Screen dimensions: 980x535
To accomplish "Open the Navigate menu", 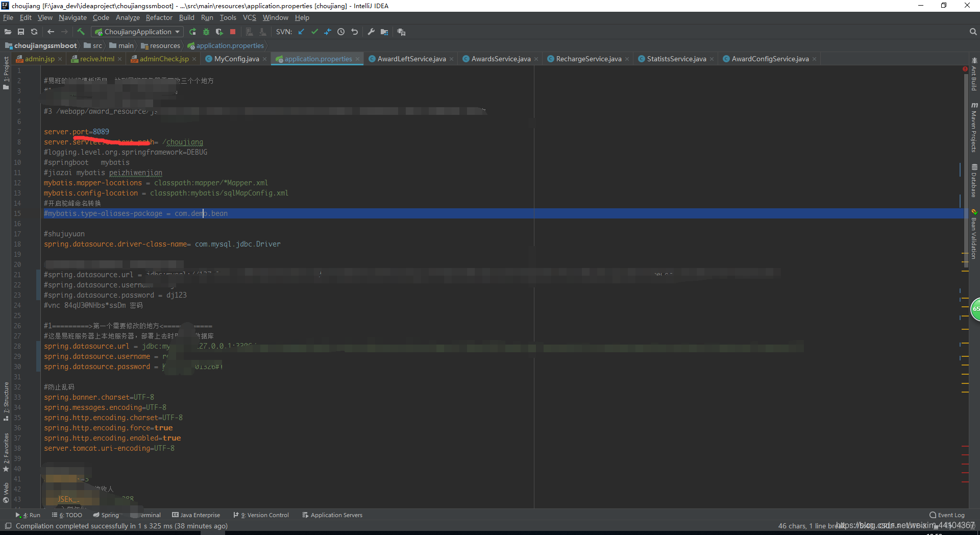I will coord(72,17).
